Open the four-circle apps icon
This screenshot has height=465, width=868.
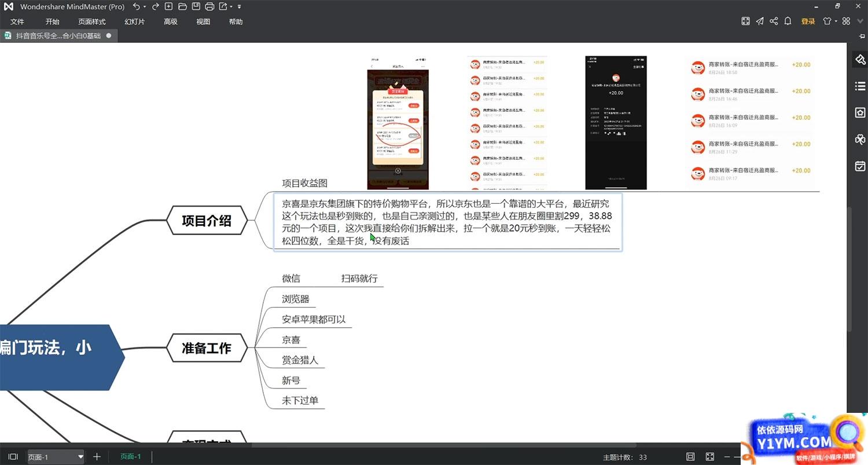846,21
